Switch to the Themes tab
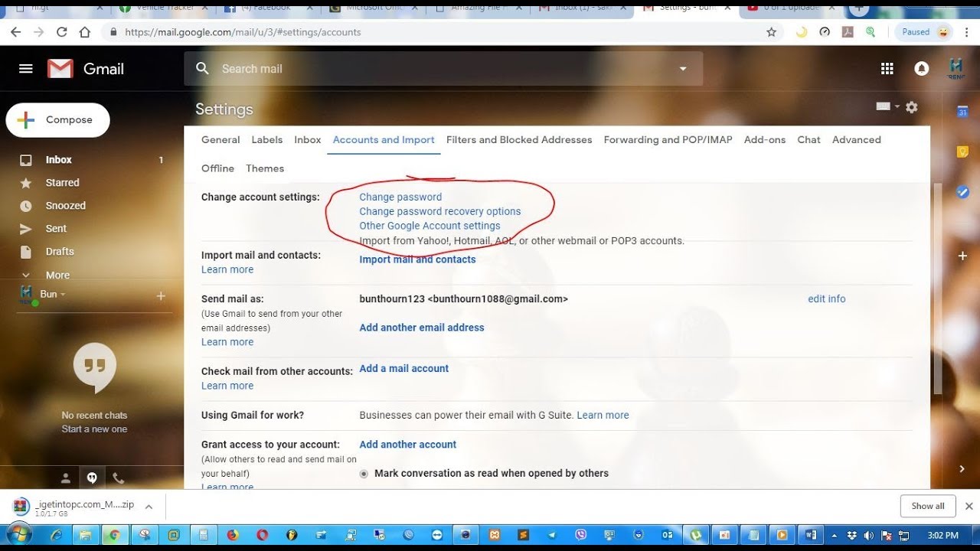980x551 pixels. 265,168
